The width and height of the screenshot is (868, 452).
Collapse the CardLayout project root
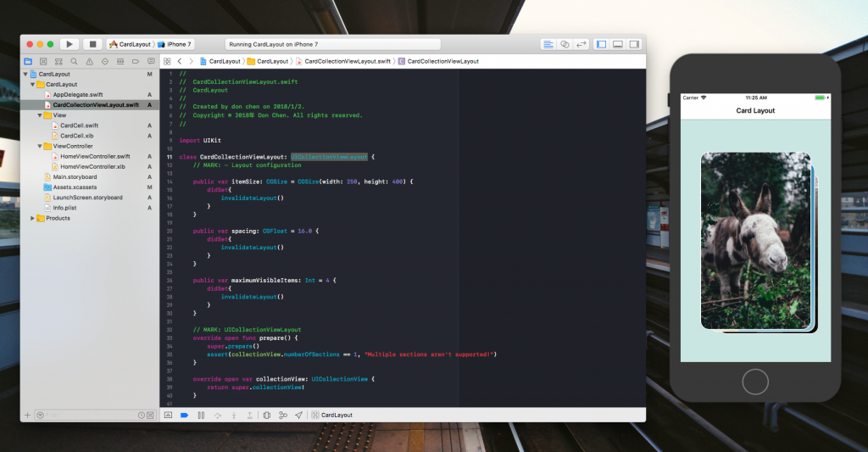pyautogui.click(x=25, y=75)
